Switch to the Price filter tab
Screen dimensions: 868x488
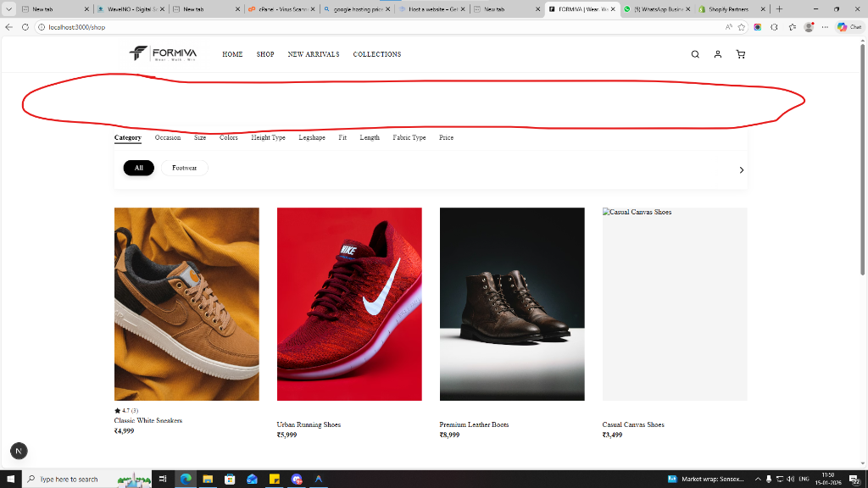(446, 137)
